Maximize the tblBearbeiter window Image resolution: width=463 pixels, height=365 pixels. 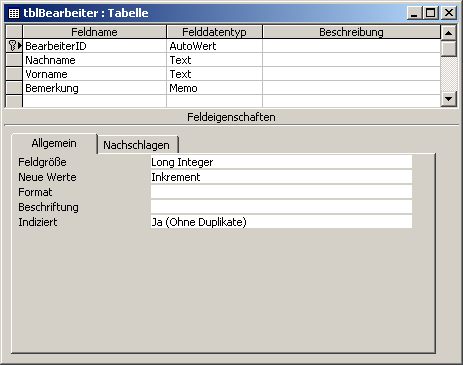[431, 13]
